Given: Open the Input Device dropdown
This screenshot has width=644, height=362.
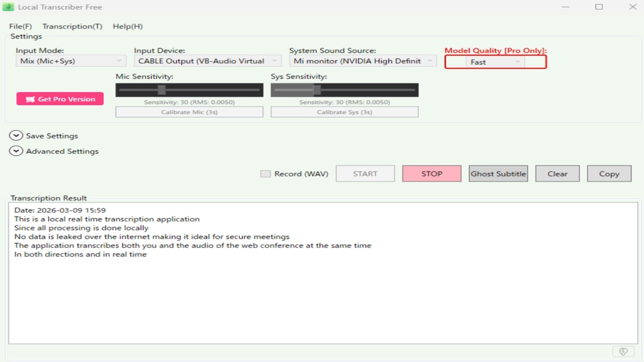Looking at the screenshot, I should point(207,61).
